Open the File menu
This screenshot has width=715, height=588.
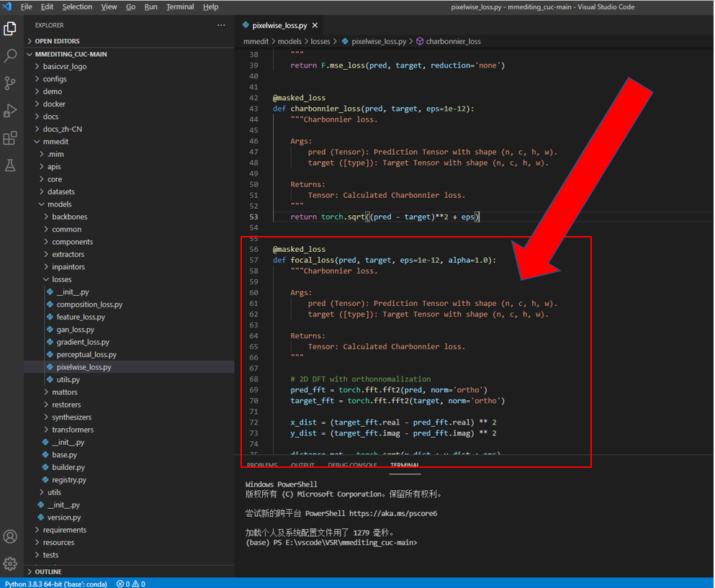[x=26, y=7]
